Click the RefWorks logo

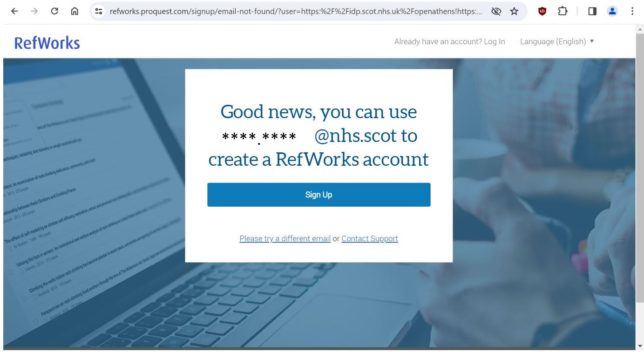pos(47,43)
